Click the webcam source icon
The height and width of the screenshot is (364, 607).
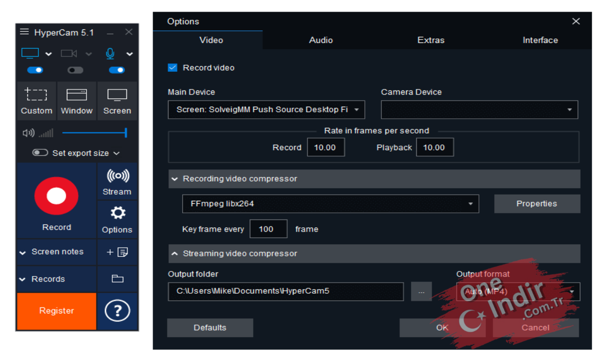point(69,53)
